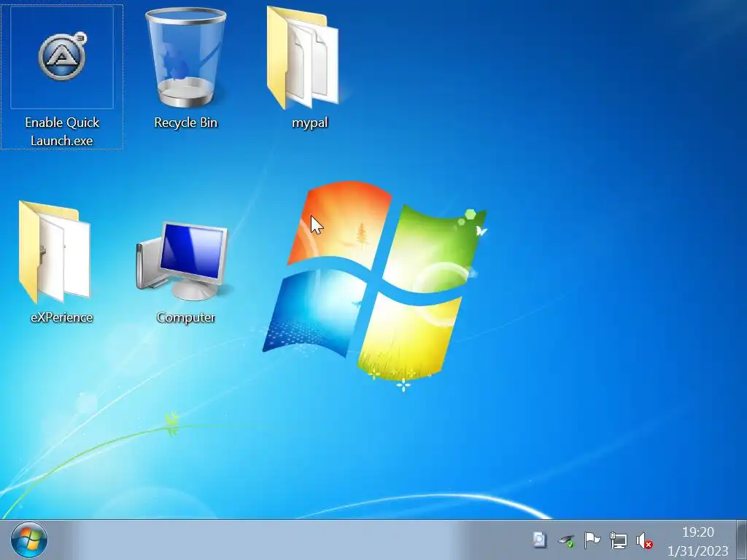Click the 'Recycle Bin' label text
Viewport: 747px width, 560px height.
186,122
